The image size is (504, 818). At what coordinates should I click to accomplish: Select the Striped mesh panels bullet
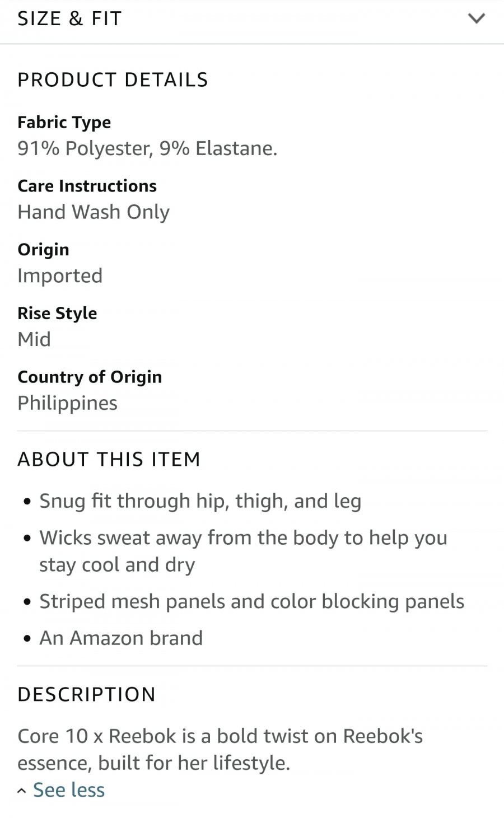point(251,601)
